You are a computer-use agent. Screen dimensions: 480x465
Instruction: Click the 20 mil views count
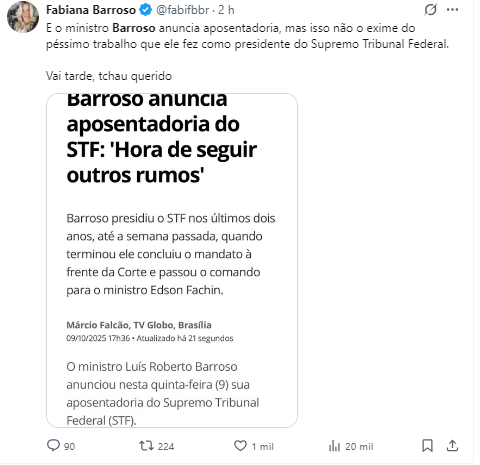[x=359, y=446]
